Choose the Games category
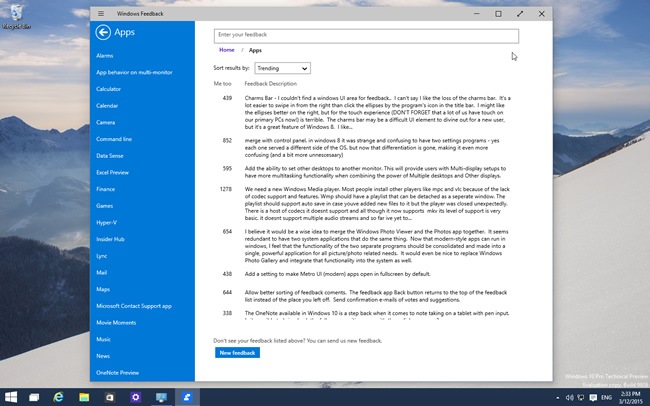This screenshot has width=650, height=406. 104,206
